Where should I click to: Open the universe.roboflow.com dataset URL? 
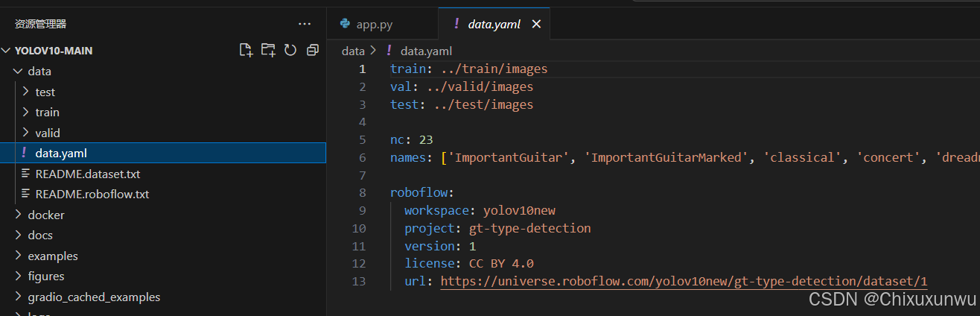pyautogui.click(x=684, y=281)
